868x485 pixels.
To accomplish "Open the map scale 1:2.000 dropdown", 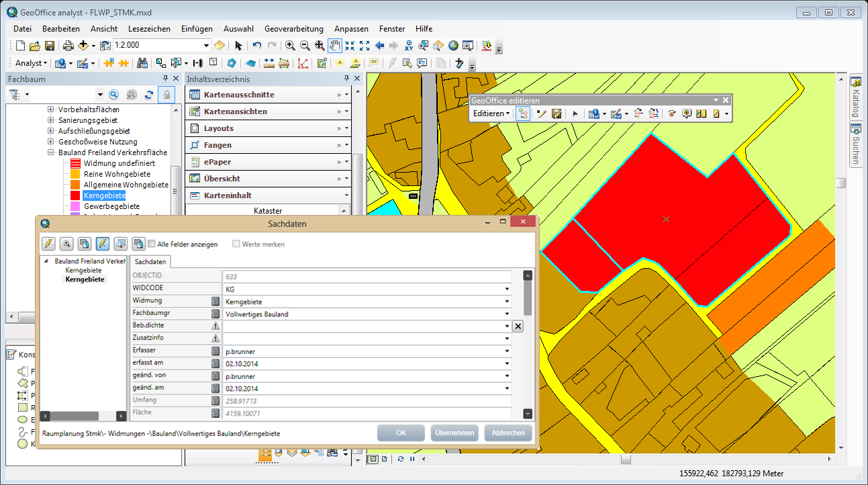I will click(206, 46).
